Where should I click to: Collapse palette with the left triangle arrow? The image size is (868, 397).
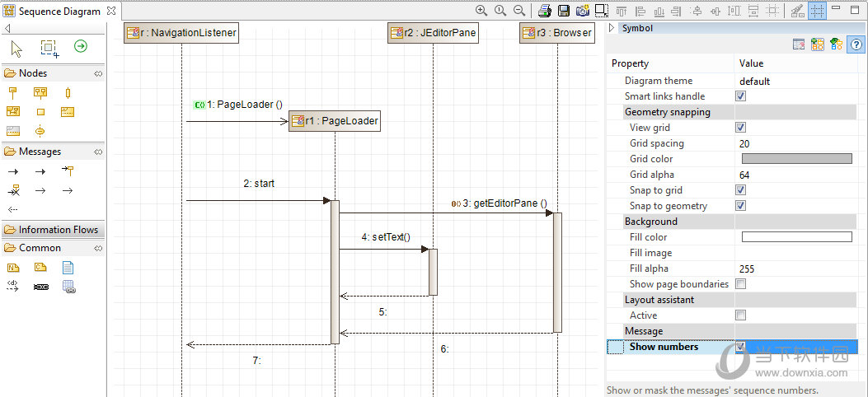click(x=7, y=29)
